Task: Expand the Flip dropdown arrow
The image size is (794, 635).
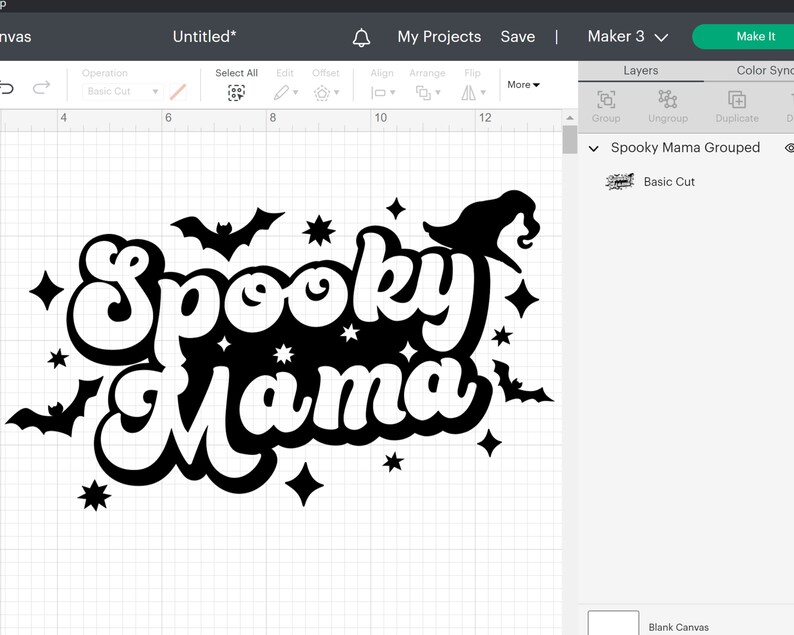Action: click(483, 93)
